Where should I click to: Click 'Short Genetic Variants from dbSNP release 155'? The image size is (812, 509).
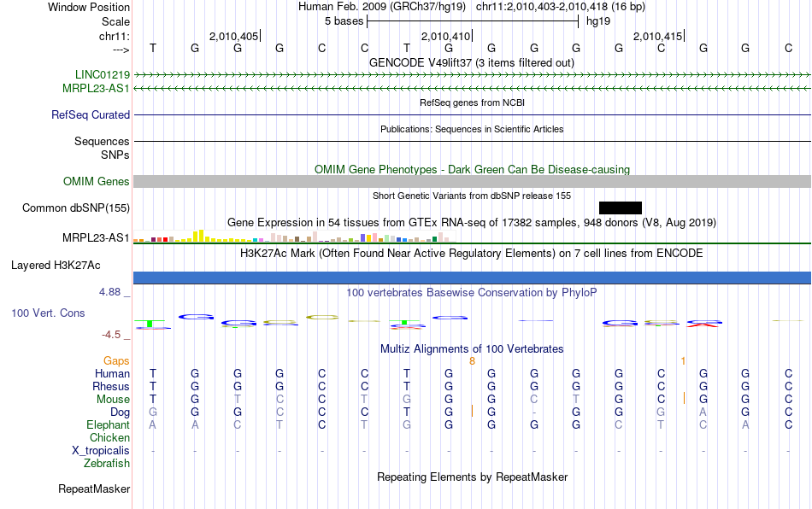click(472, 196)
